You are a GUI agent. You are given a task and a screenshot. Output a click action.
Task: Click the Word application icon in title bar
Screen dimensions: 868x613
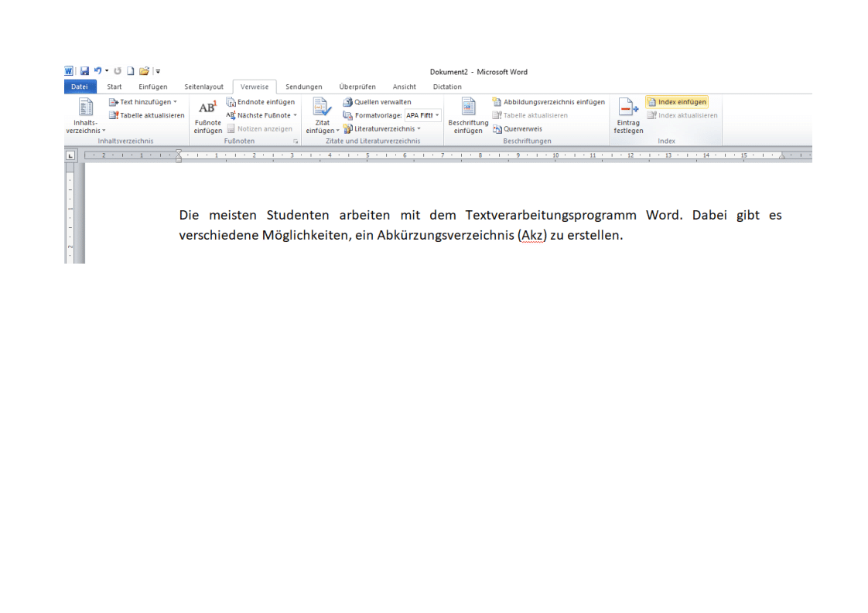pos(69,71)
